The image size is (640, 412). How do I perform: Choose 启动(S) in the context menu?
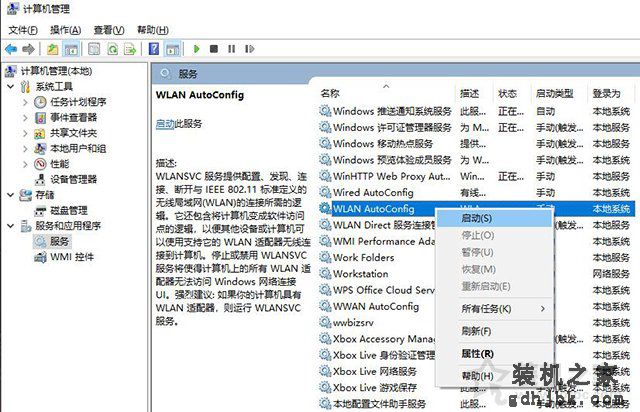[495, 218]
